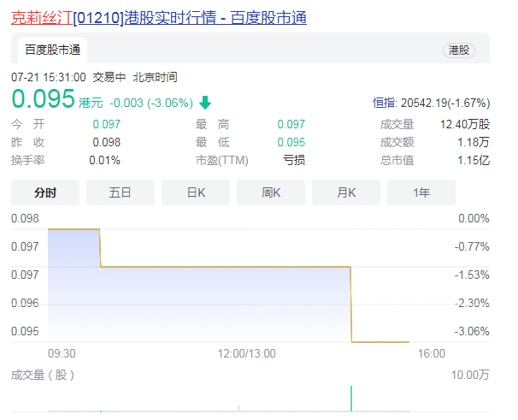
Task: Click the 恒指 index label
Action: coord(385,103)
